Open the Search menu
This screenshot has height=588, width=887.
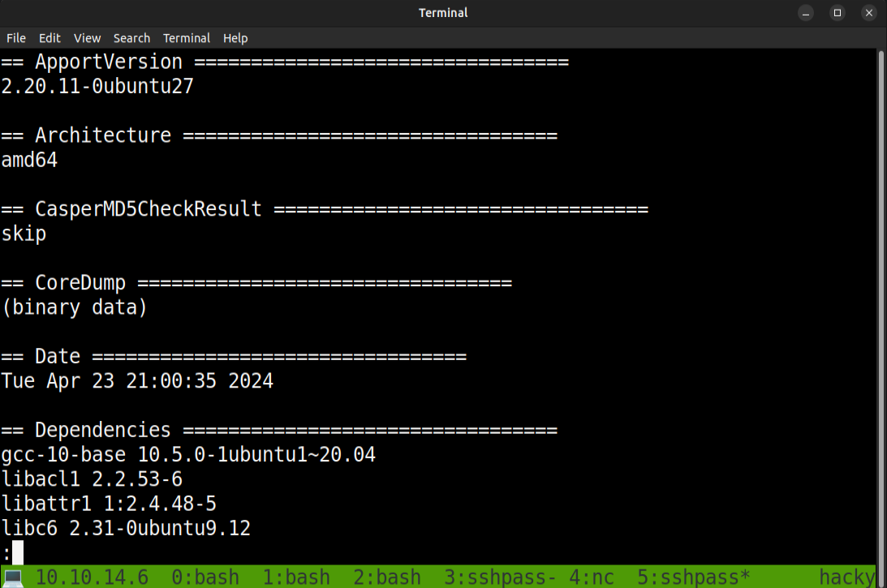click(x=131, y=38)
